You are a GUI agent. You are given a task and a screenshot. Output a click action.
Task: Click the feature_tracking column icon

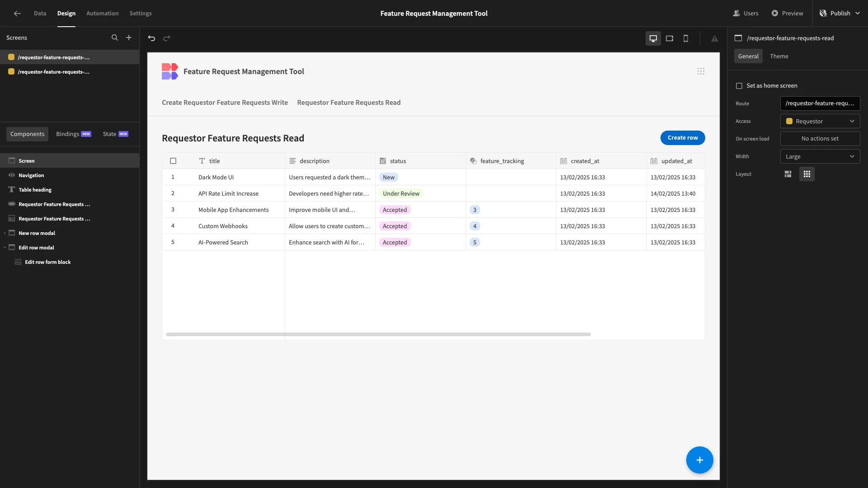[x=473, y=161]
